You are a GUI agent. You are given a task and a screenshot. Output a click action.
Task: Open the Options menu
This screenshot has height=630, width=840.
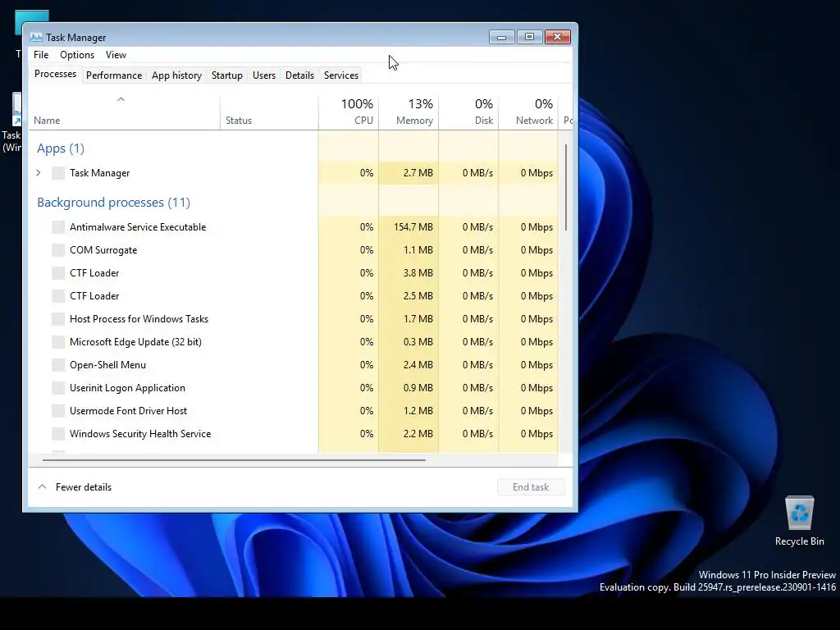[77, 55]
